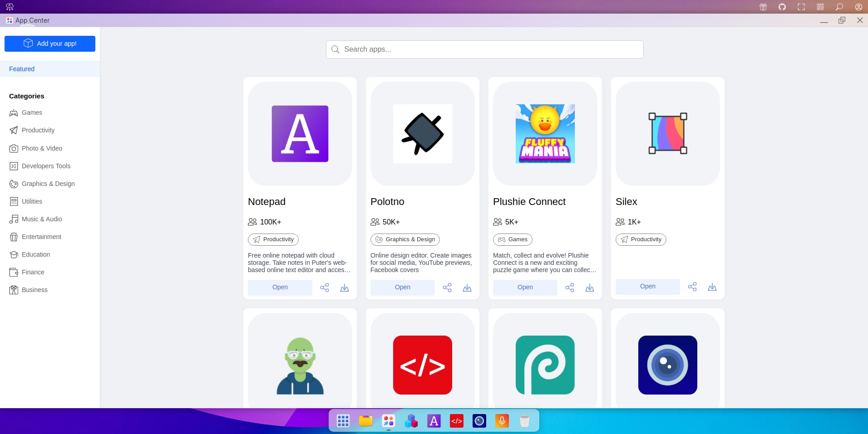This screenshot has width=868, height=434.
Task: Launch Notepad from the dock
Action: (x=434, y=421)
